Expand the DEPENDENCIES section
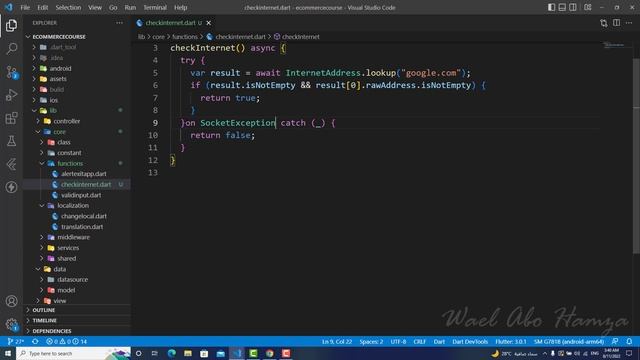The image size is (640, 360). point(78,331)
